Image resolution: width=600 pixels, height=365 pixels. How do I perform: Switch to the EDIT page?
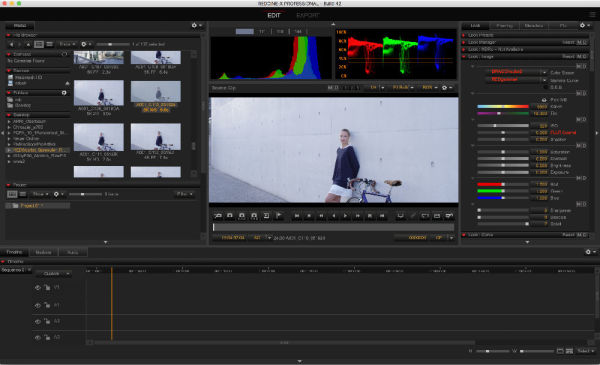point(274,15)
